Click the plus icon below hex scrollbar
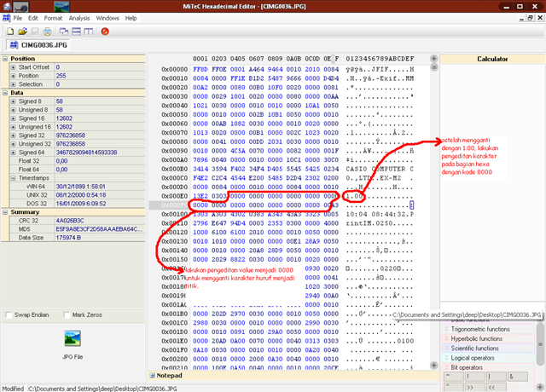Image resolution: width=546 pixels, height=392 pixels. 434,366
